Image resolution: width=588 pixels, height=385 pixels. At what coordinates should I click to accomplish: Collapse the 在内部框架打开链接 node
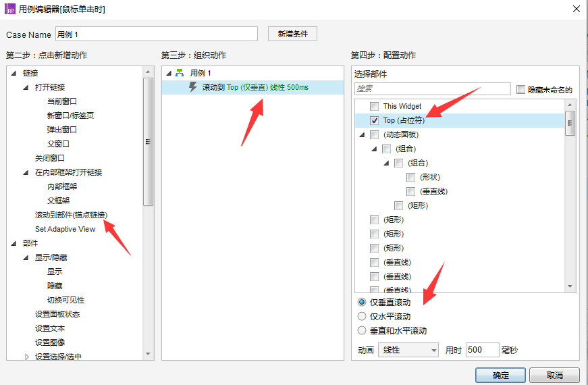pyautogui.click(x=26, y=173)
